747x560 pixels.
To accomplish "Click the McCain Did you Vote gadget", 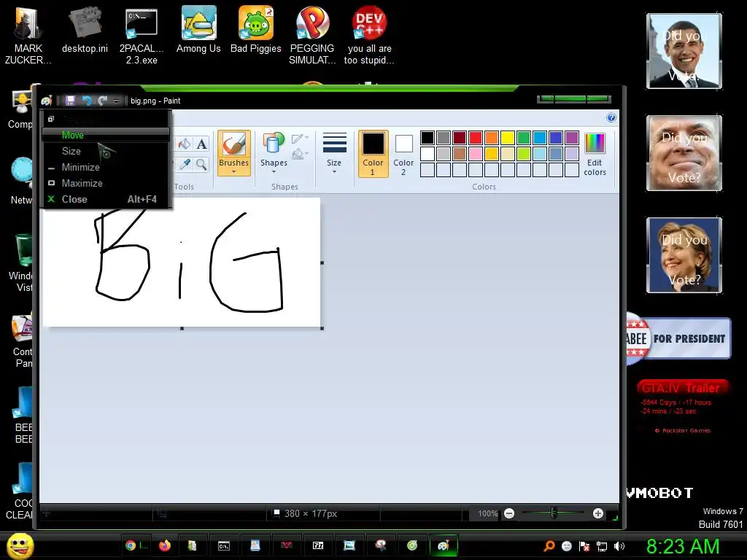I will click(x=684, y=153).
